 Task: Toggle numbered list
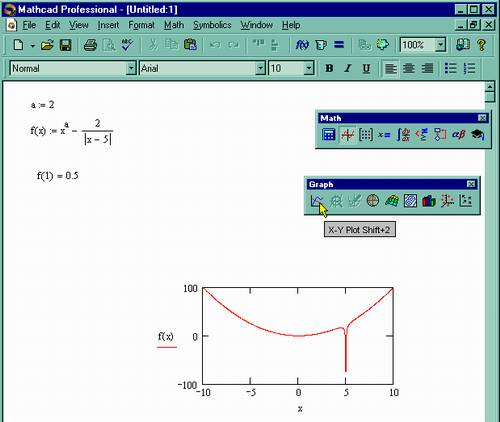pos(469,68)
